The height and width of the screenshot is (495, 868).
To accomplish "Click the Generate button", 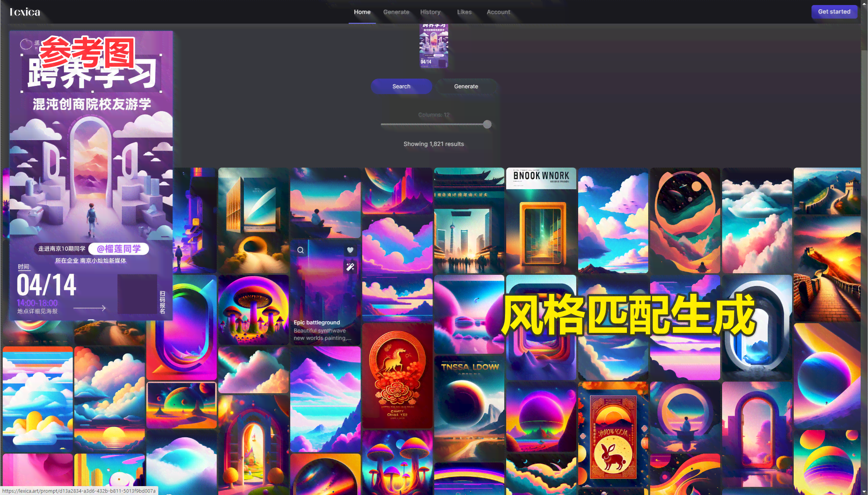I will (x=466, y=86).
